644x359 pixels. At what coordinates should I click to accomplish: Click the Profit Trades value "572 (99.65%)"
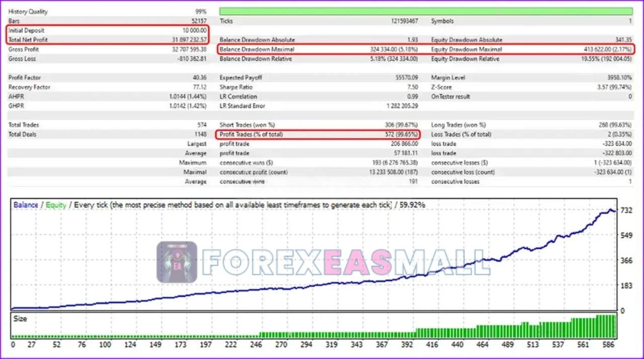pyautogui.click(x=401, y=134)
